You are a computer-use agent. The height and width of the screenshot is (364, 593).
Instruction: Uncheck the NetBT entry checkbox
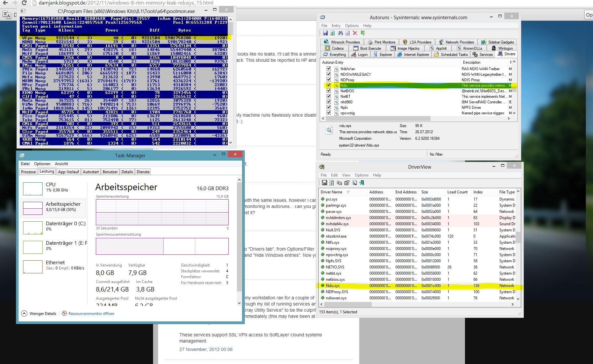point(329,96)
